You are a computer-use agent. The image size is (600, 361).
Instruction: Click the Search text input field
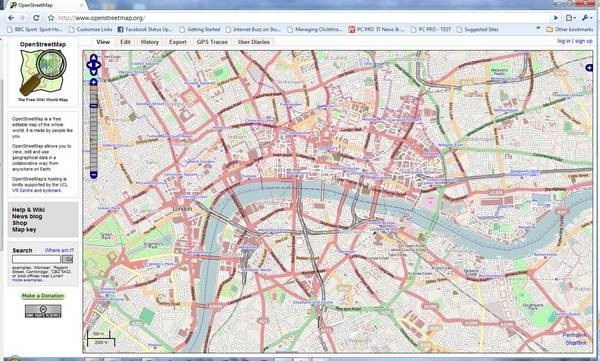point(37,259)
